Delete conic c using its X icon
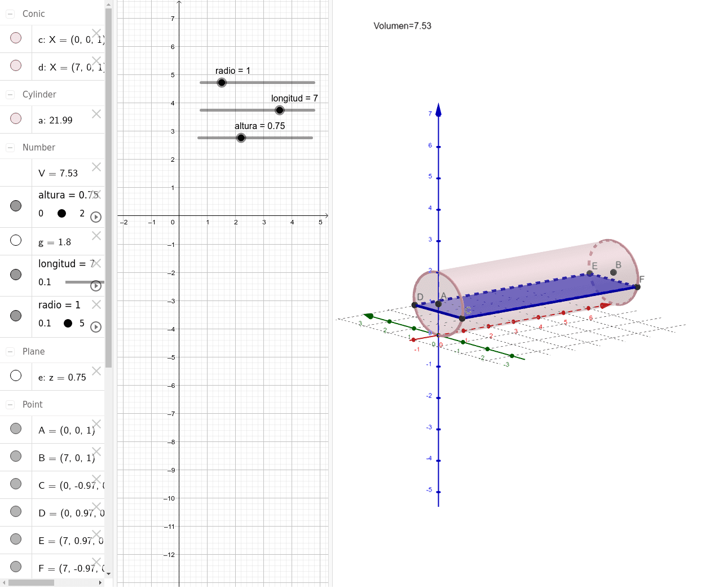This screenshot has width=701, height=588. coord(96,33)
